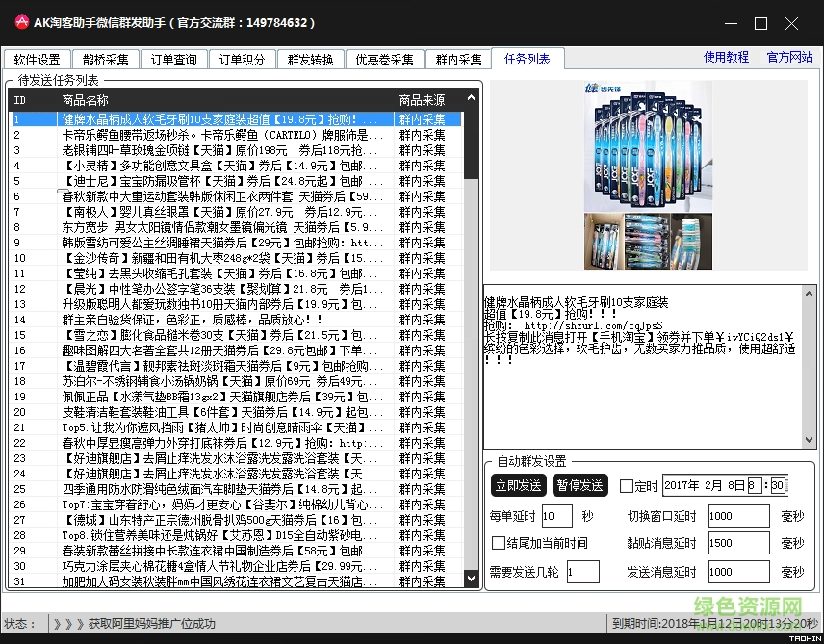Click the message panel scroll-down arrow
Viewport: 824px width, 644px height.
[807, 441]
